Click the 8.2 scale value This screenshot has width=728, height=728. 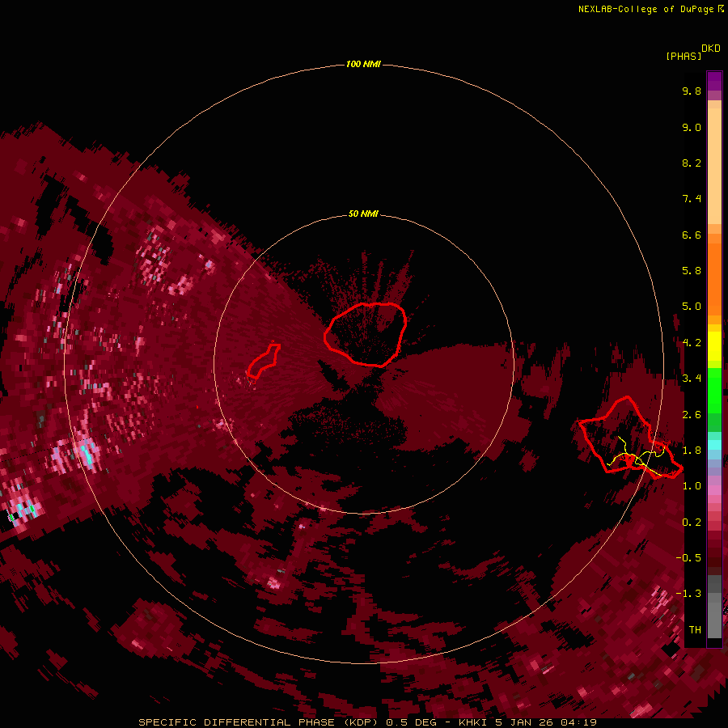pos(692,163)
